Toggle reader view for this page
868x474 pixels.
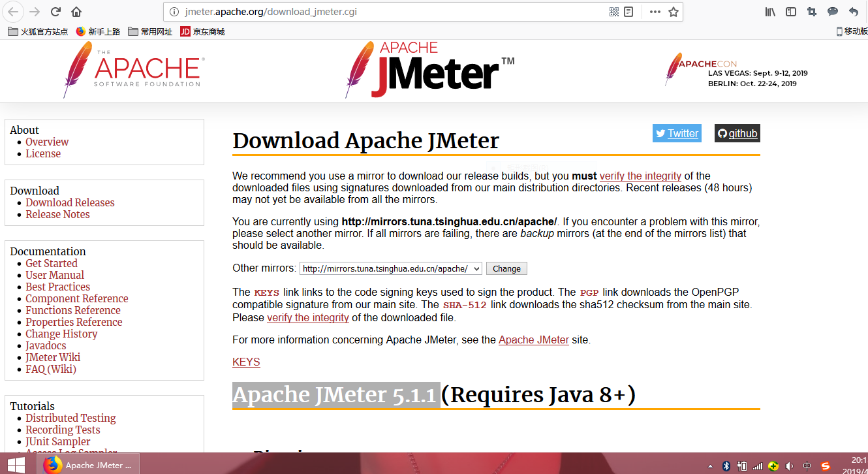628,12
